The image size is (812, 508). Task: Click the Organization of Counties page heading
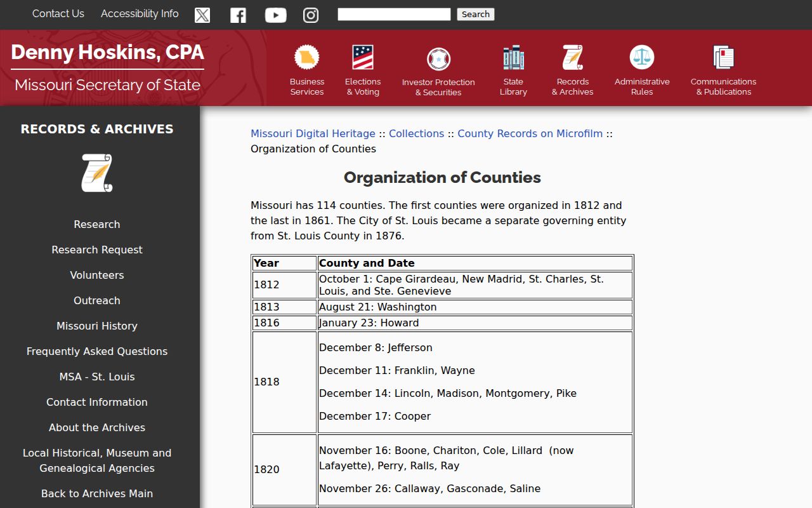[442, 177]
